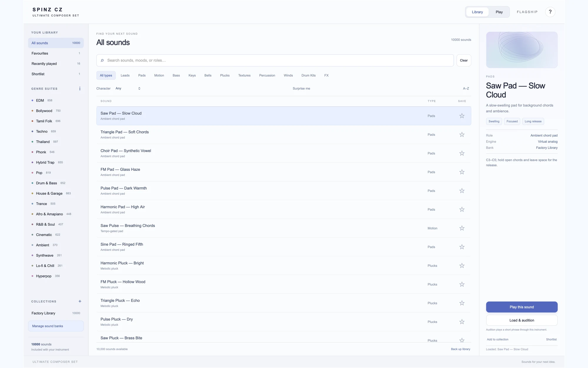Star the FM Pluck — Hollow Wood row
The height and width of the screenshot is (368, 588).
point(462,284)
